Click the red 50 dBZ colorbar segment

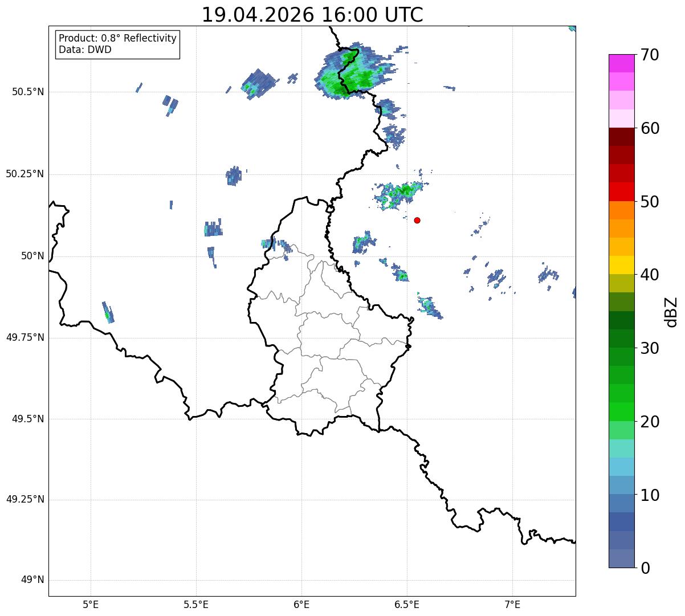tap(621, 191)
